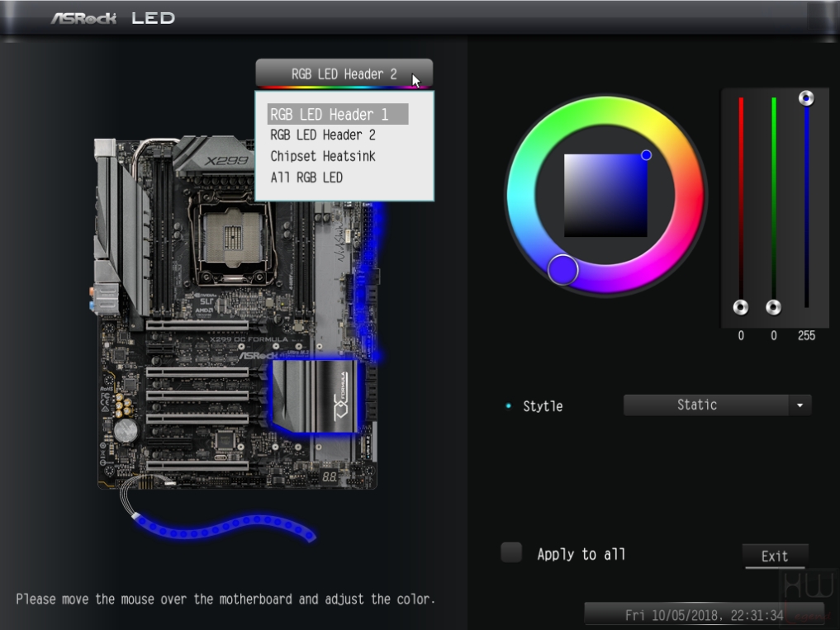Click the date and time display
Viewport: 840px width, 630px height.
[x=704, y=615]
